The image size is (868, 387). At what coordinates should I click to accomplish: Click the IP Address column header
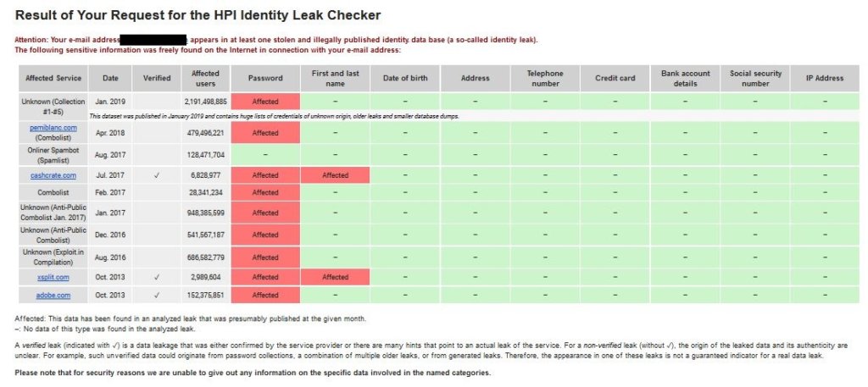[824, 78]
